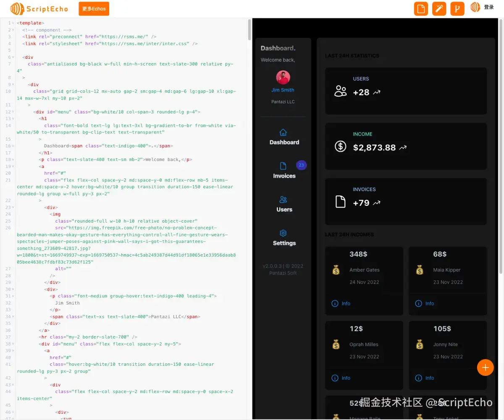Click the file icon in INVOICES card
Screen dimensions: 504x420
click(x=340, y=202)
